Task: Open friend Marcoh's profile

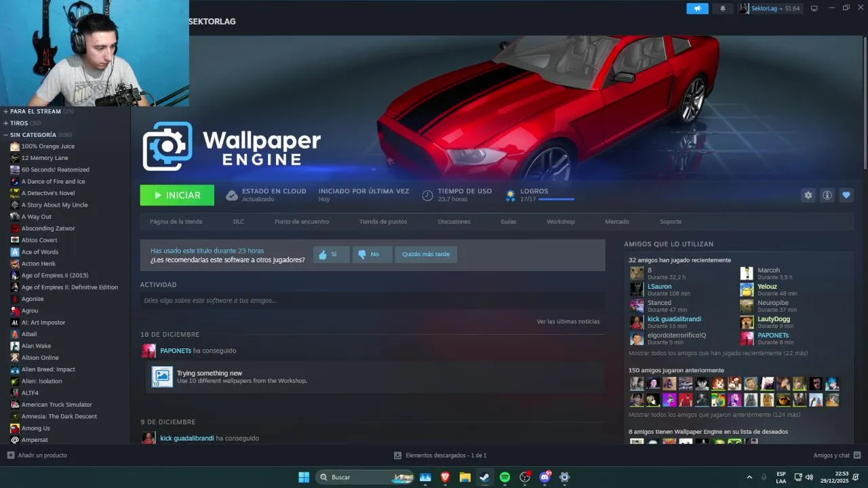Action: [769, 270]
